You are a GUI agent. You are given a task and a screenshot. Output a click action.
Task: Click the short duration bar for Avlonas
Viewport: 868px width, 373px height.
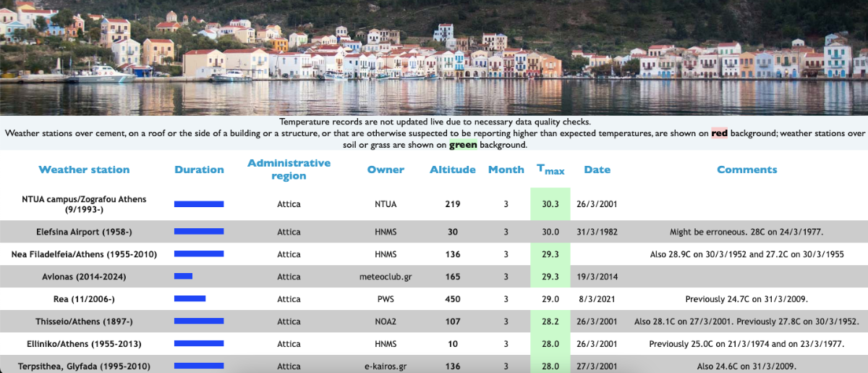183,277
